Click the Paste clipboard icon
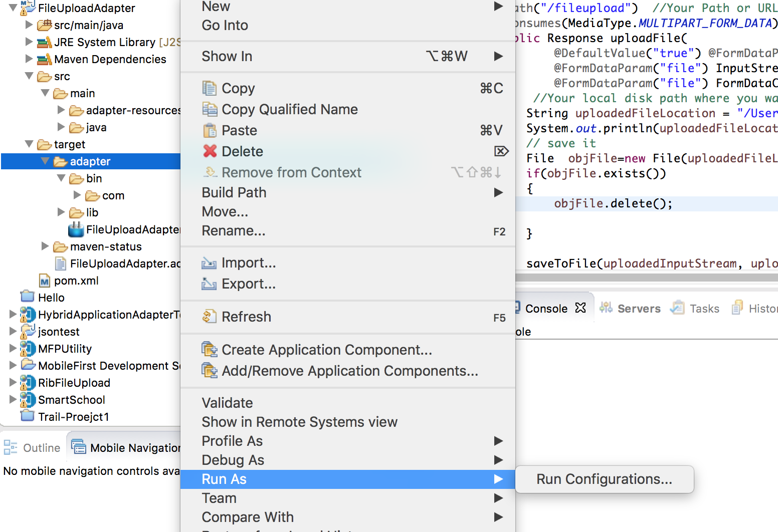Image resolution: width=778 pixels, height=532 pixels. (x=209, y=130)
